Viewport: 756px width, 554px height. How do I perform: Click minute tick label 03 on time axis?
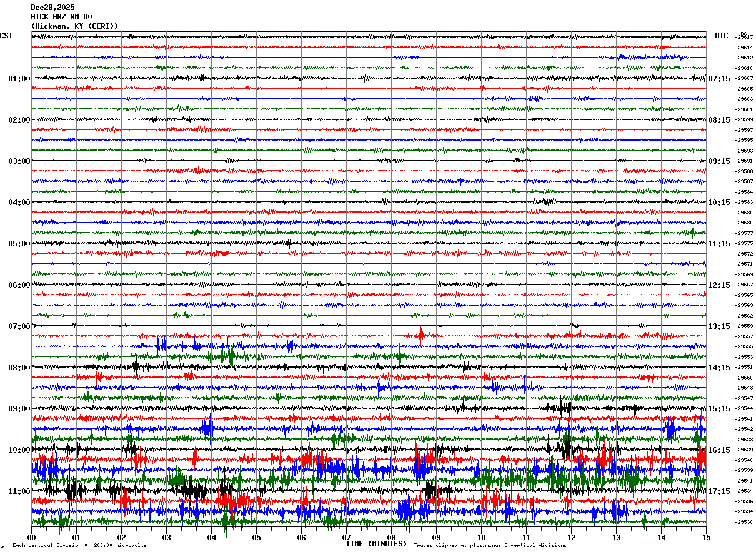166,537
